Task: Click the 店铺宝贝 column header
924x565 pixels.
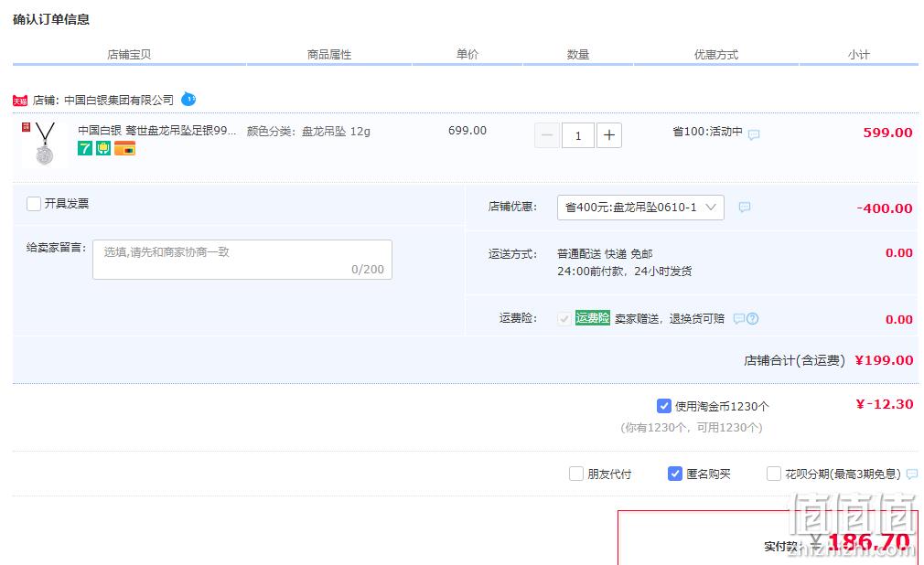Action: tap(129, 54)
